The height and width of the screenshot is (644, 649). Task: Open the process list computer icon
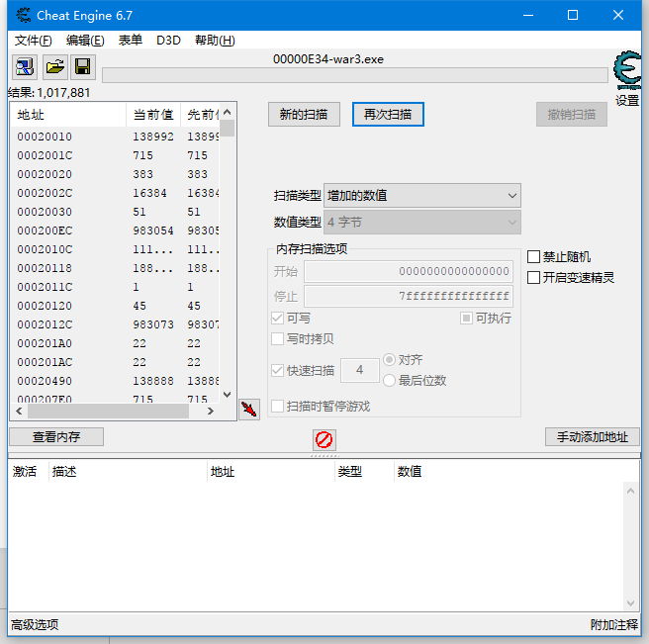click(25, 67)
